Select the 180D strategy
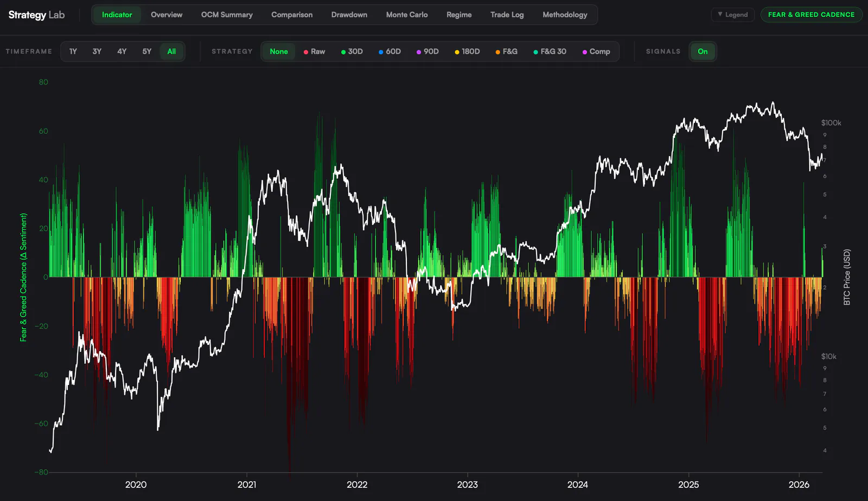This screenshot has width=868, height=501. pos(467,52)
